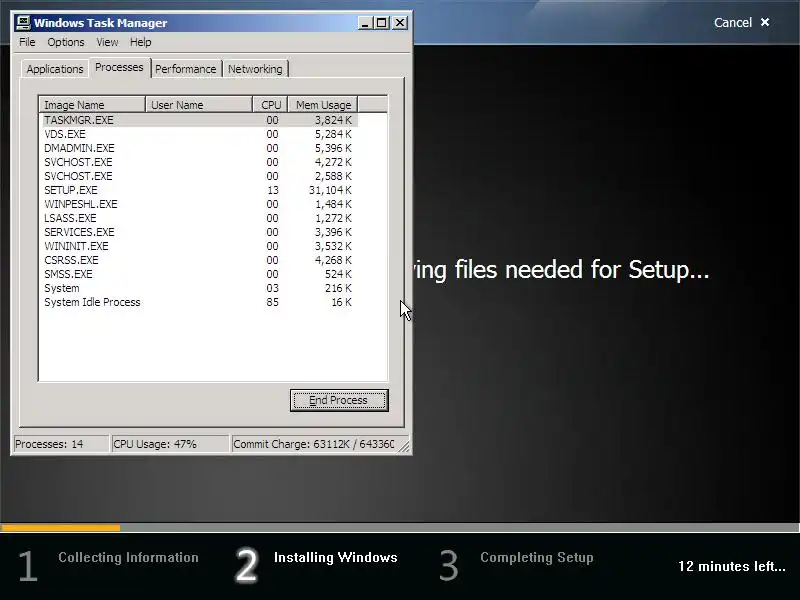Viewport: 800px width, 600px height.
Task: Select the LSASS.EXE process
Action: (x=199, y=218)
